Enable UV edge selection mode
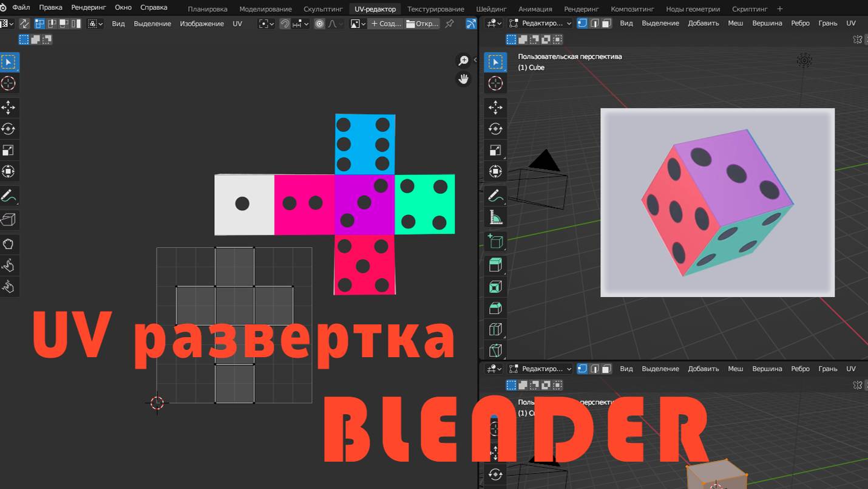The width and height of the screenshot is (868, 489). pyautogui.click(x=52, y=24)
